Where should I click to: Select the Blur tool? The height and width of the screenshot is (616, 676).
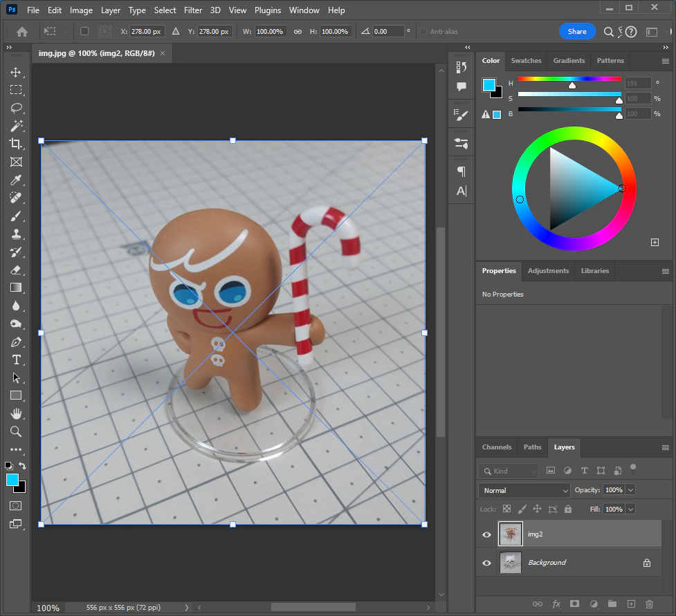(16, 306)
